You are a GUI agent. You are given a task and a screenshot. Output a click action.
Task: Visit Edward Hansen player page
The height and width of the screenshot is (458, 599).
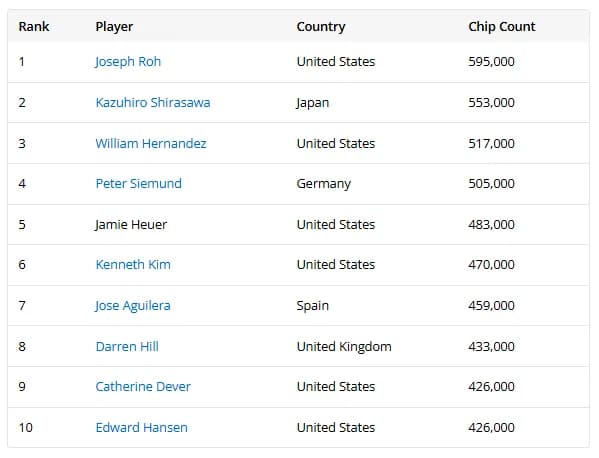pyautogui.click(x=141, y=428)
